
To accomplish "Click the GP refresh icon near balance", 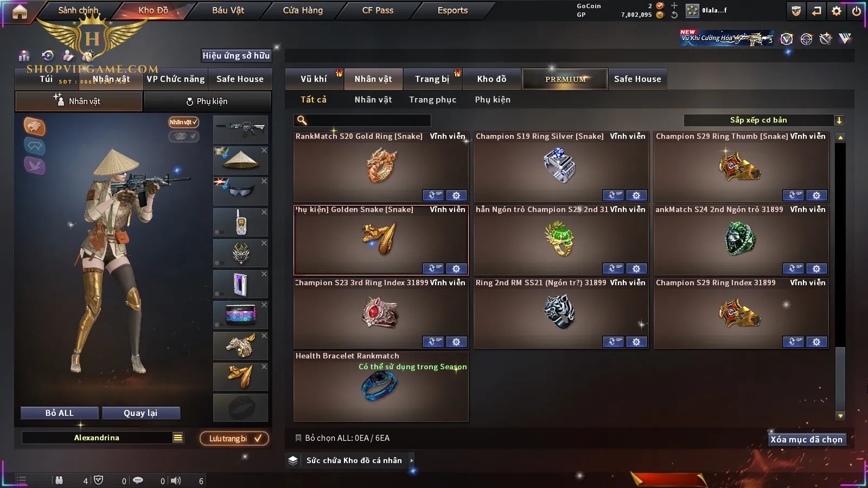I will (x=674, y=15).
